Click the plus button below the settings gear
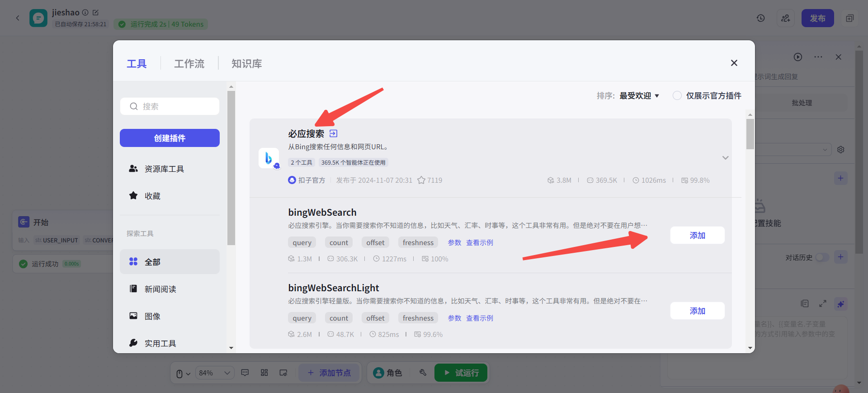 click(x=840, y=178)
